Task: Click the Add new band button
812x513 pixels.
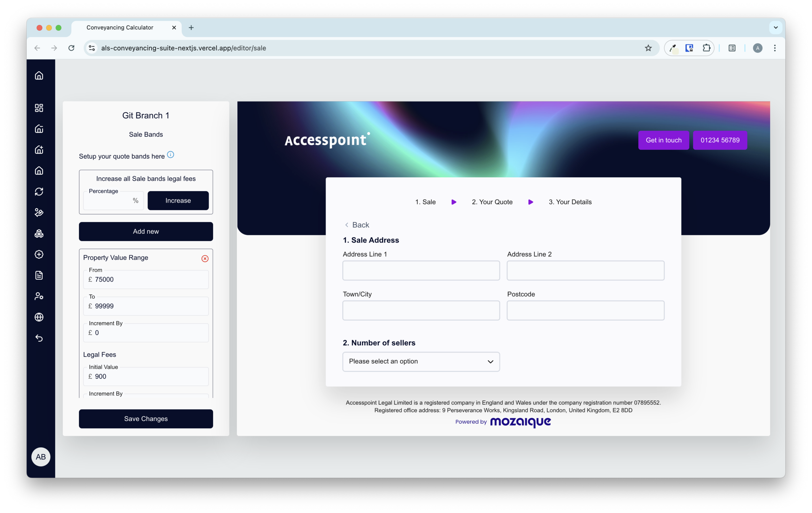Action: tap(146, 231)
